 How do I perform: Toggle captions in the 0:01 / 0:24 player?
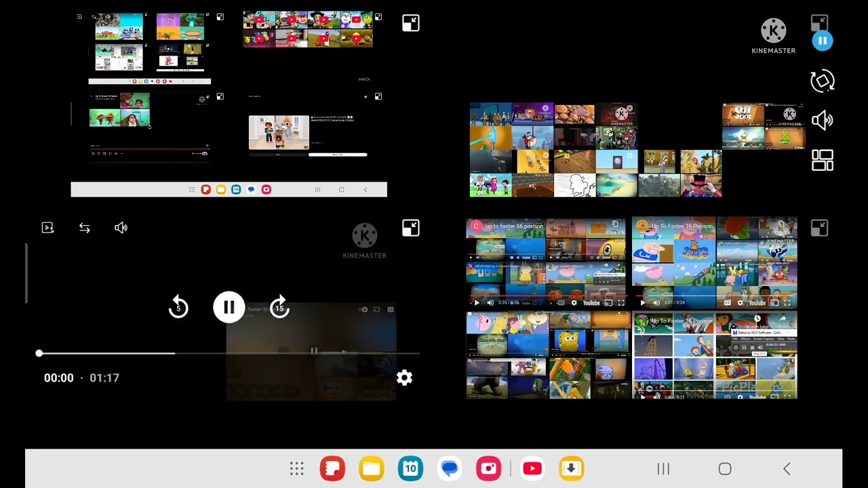(x=728, y=303)
